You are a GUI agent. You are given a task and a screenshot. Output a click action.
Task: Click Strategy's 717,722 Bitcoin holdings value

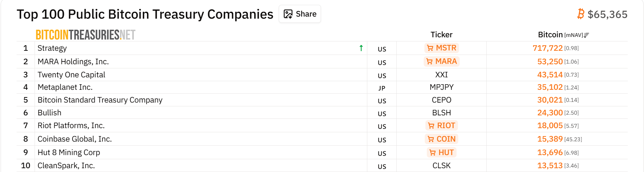click(x=548, y=48)
